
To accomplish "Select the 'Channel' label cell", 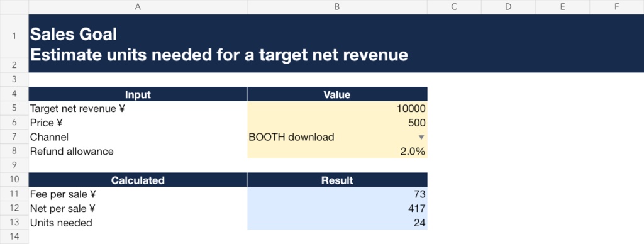I will tap(138, 137).
